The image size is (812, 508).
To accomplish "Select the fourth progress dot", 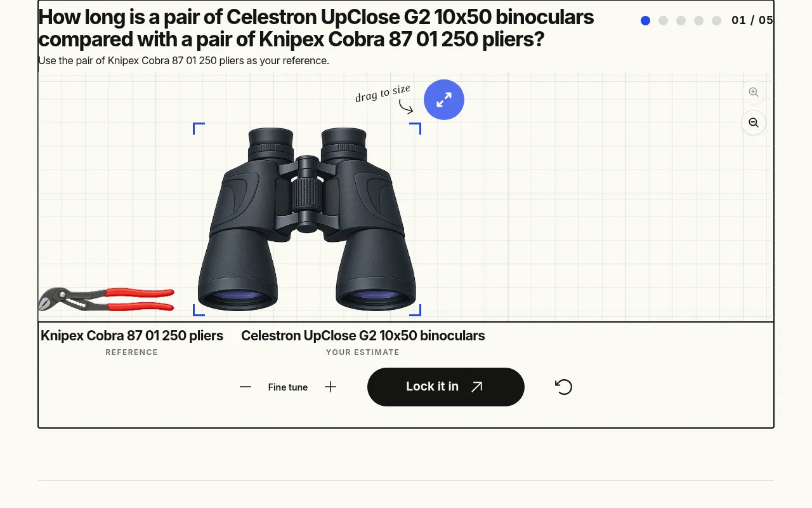I will 698,20.
